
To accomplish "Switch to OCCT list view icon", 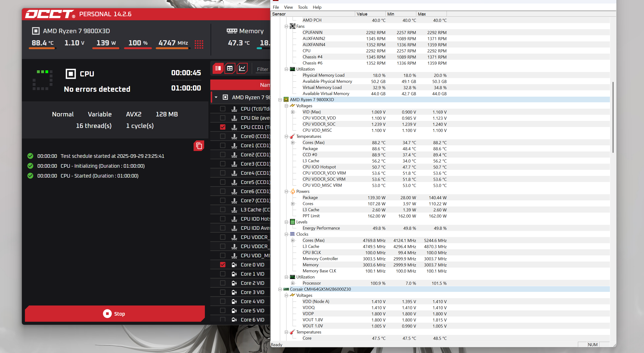I will click(x=218, y=68).
